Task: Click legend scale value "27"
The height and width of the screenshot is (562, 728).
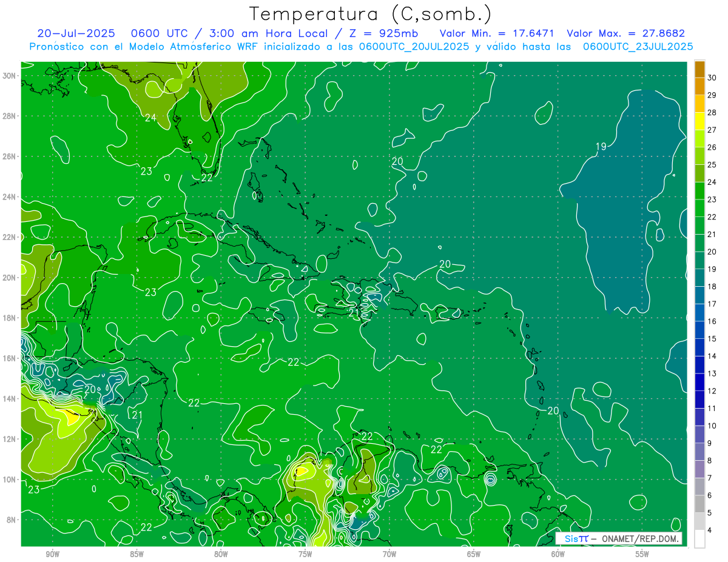Action: click(x=712, y=130)
